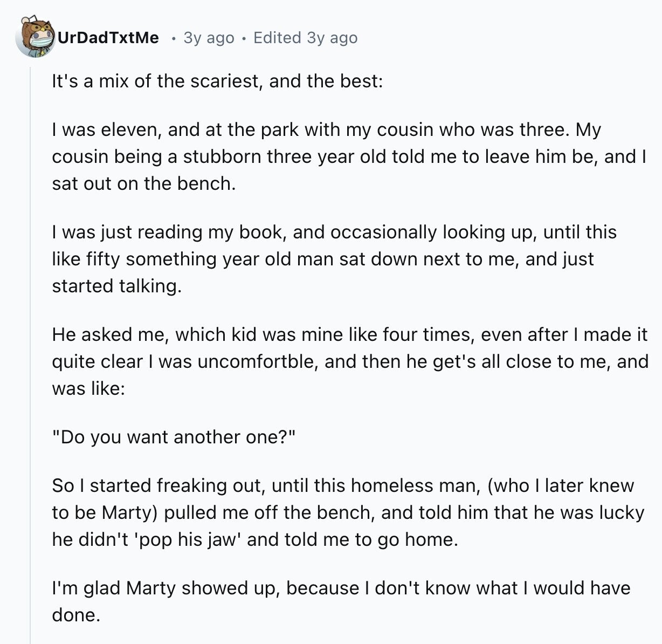Collapse the thread using the vertical line
The height and width of the screenshot is (644, 662).
pos(31,351)
